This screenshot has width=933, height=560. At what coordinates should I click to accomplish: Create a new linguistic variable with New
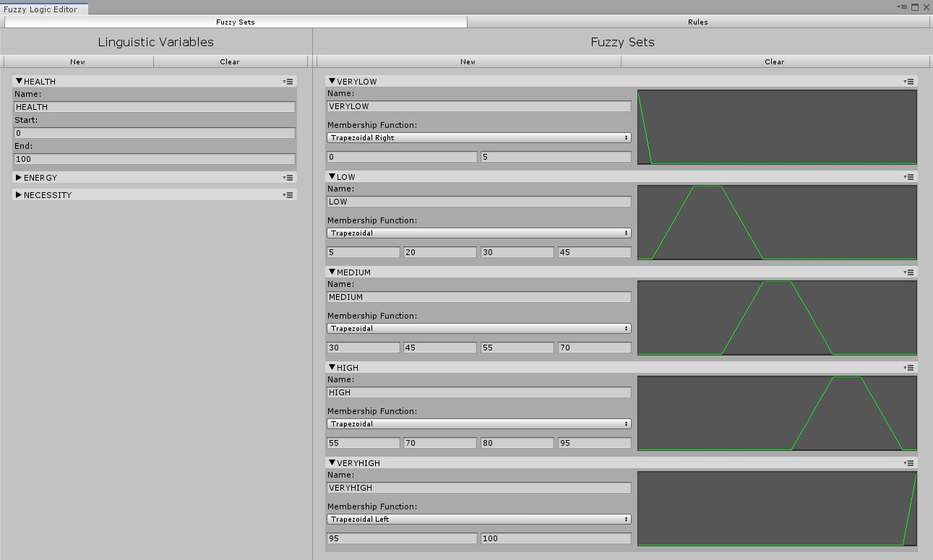(77, 61)
